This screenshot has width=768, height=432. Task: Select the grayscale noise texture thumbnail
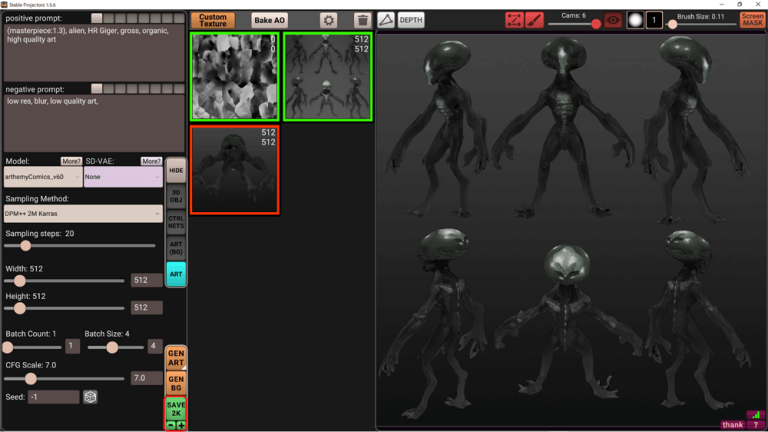[x=235, y=76]
